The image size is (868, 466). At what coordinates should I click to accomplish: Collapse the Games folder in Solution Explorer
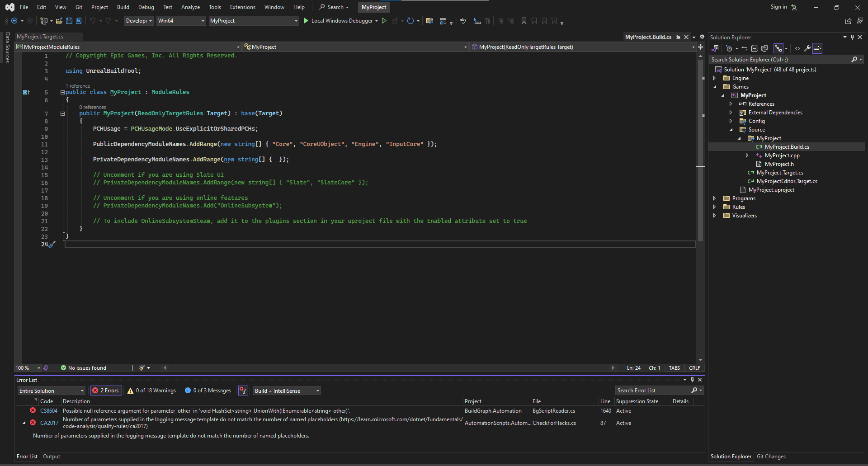pyautogui.click(x=715, y=87)
